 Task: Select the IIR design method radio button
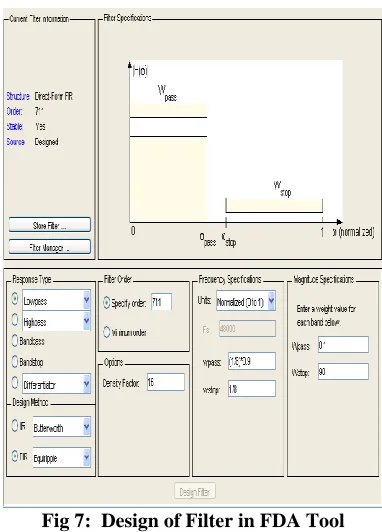(x=15, y=425)
